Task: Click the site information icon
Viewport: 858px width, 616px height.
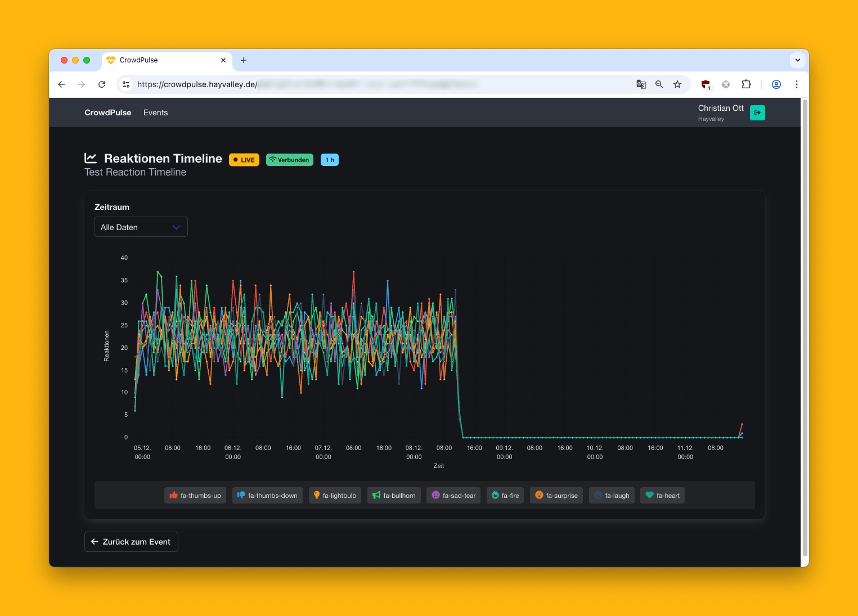Action: tap(126, 84)
